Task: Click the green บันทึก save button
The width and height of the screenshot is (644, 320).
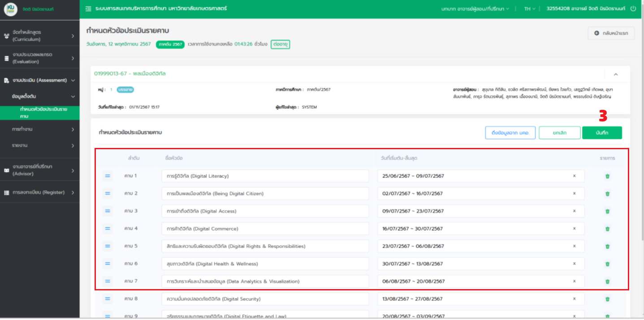Action: point(601,133)
